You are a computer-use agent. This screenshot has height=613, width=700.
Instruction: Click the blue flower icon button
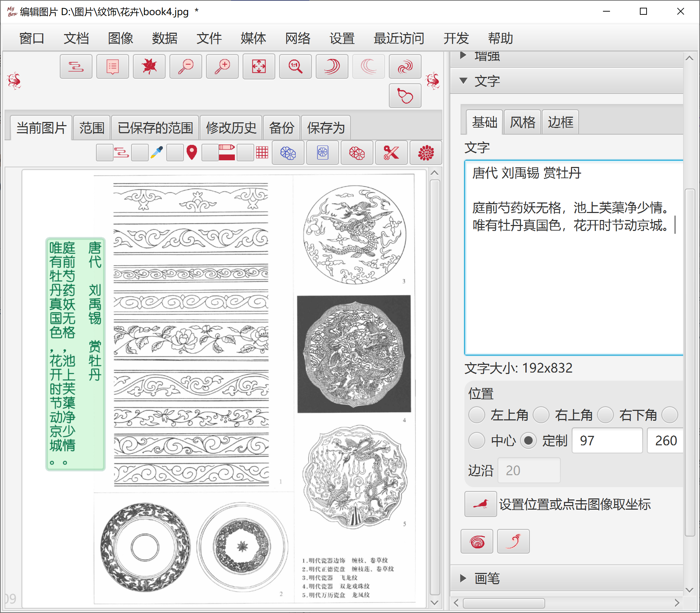pos(288,153)
